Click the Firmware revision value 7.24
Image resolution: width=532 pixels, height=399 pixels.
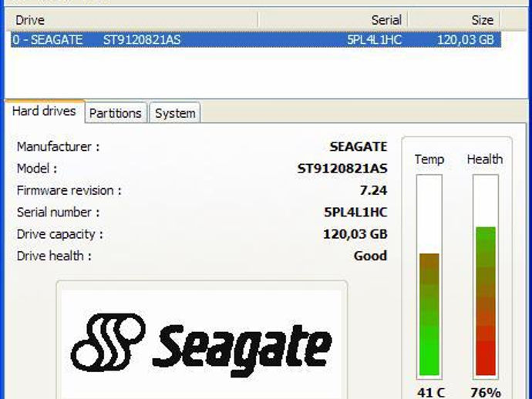click(373, 190)
